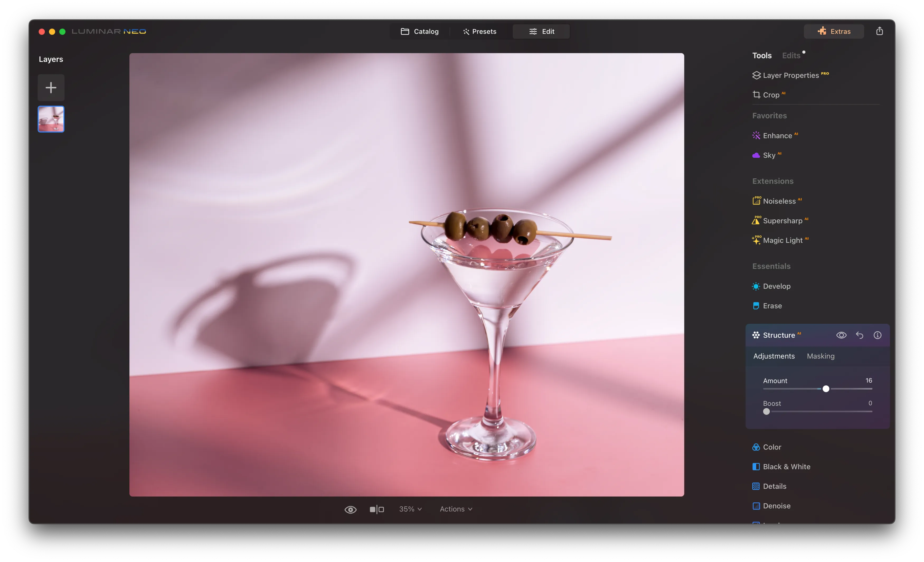Viewport: 924px width, 562px height.
Task: Click the Extras button
Action: pyautogui.click(x=834, y=31)
